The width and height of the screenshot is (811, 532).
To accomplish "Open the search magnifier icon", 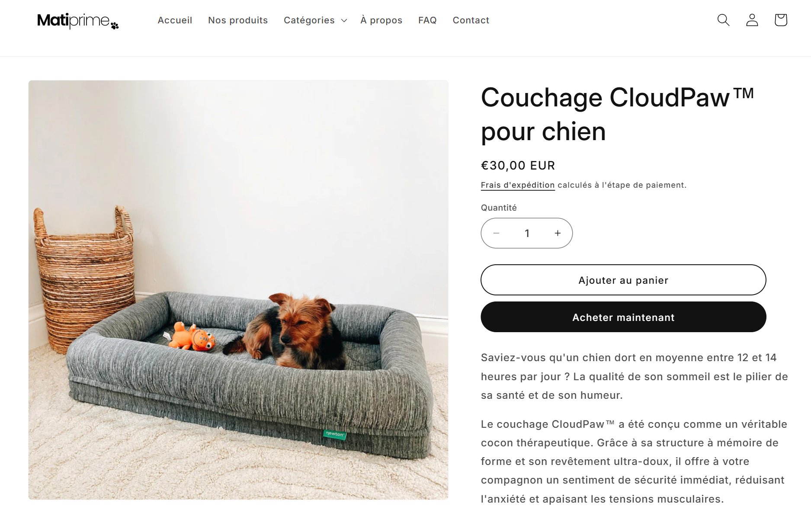I will pos(723,20).
